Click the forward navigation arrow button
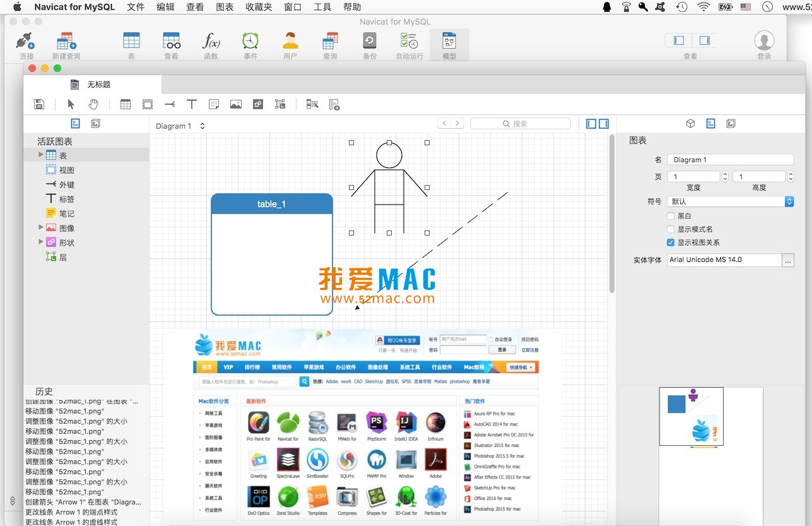The image size is (812, 526). click(x=457, y=124)
